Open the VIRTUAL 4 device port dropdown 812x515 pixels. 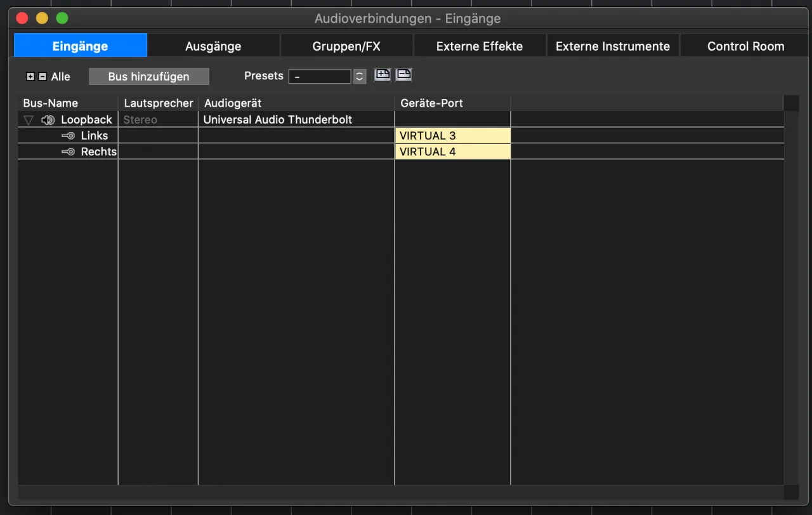tap(452, 152)
